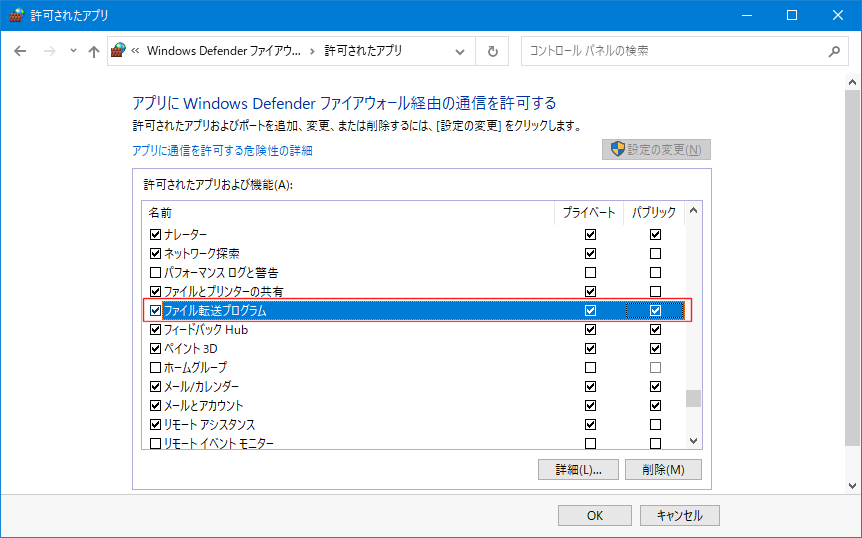This screenshot has height=538, width=862.
Task: Toggle ファイル転送プログラム private checkbox
Action: click(x=590, y=310)
